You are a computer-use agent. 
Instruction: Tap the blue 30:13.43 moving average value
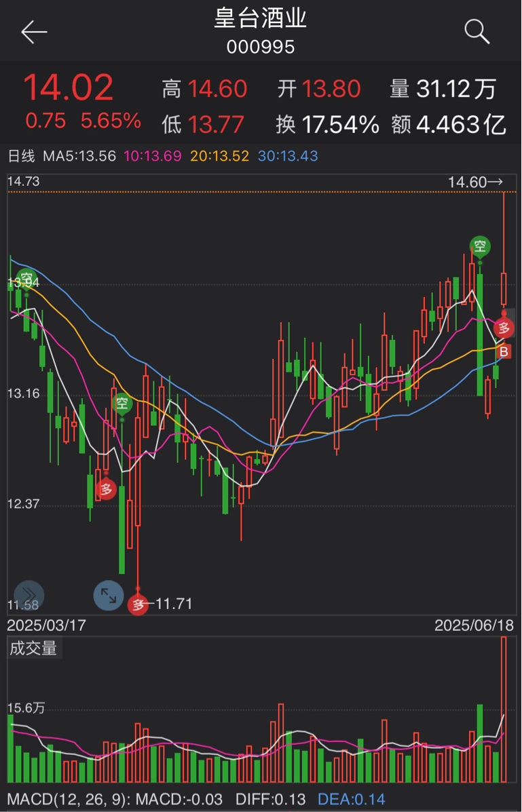[288, 156]
